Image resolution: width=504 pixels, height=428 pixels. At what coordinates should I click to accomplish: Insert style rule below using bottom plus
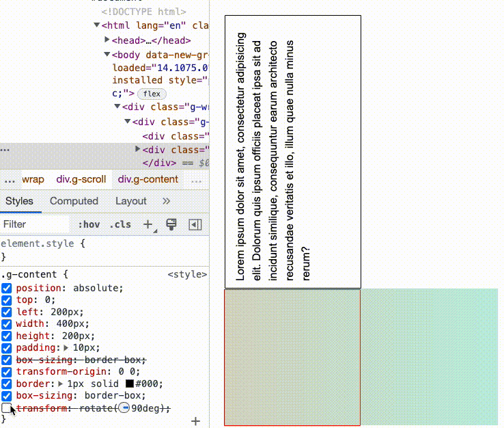point(195,421)
